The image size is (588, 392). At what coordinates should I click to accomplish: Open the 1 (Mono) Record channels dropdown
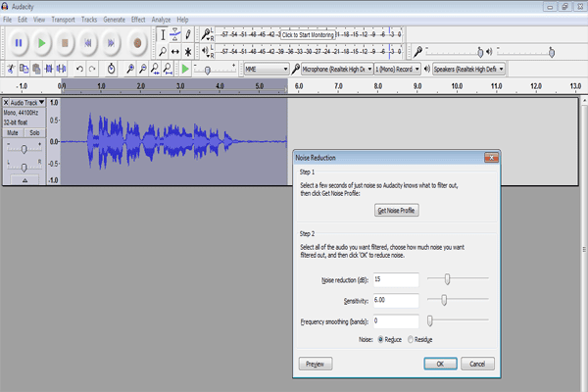point(398,69)
